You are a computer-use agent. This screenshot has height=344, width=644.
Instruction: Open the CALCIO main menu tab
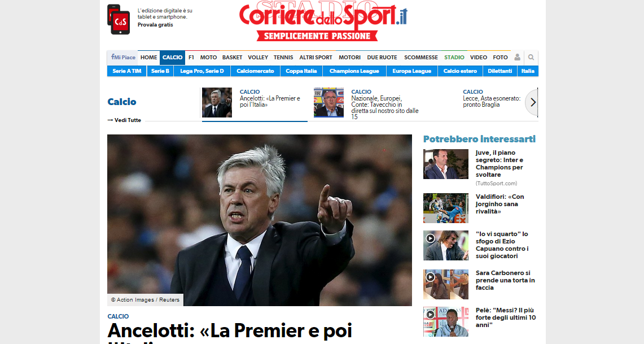point(173,57)
